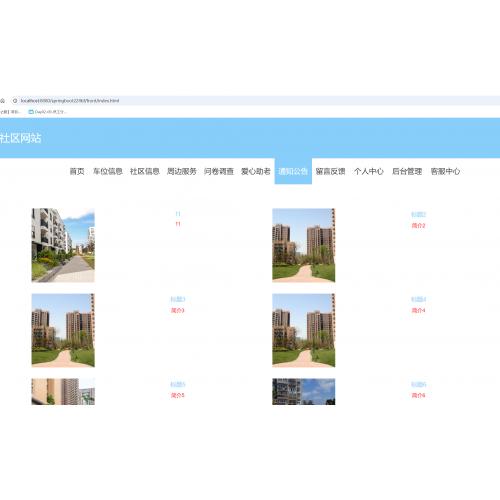Open 留言反馈 page
Image resolution: width=500 pixels, height=500 pixels.
[x=330, y=171]
